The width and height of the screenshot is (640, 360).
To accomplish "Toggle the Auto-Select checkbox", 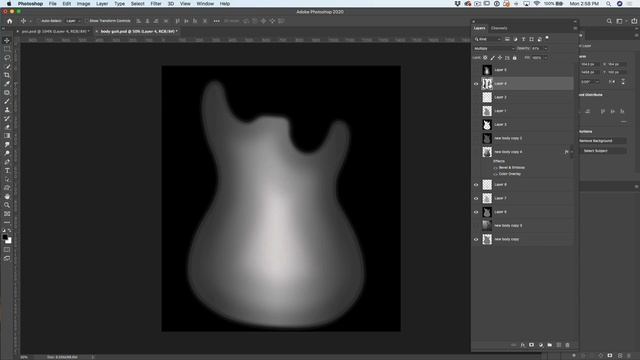I will click(x=39, y=21).
